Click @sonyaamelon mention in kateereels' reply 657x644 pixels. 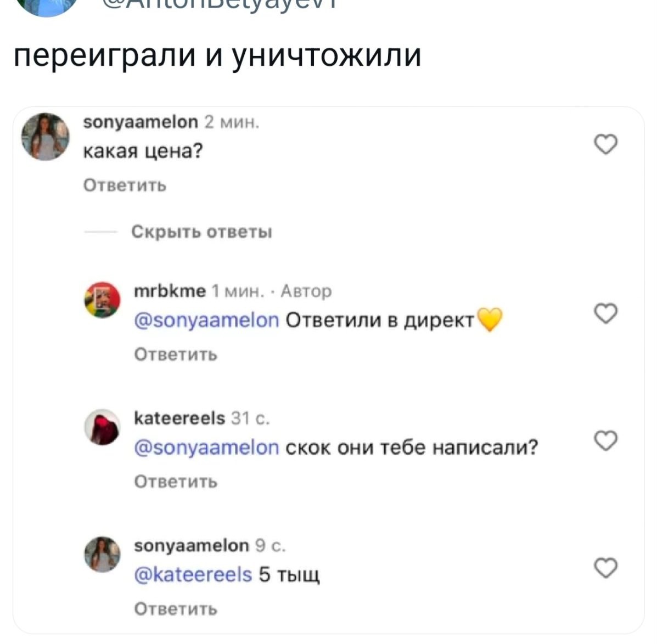[x=207, y=448]
